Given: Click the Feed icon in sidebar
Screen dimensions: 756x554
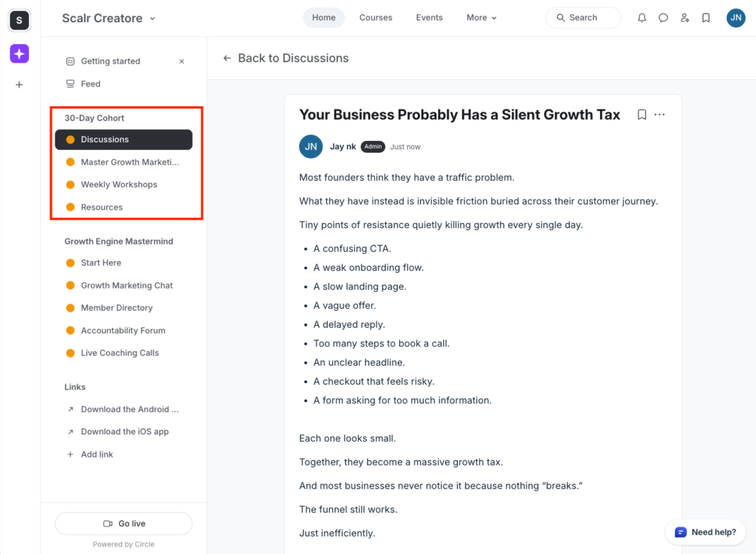Looking at the screenshot, I should [70, 84].
